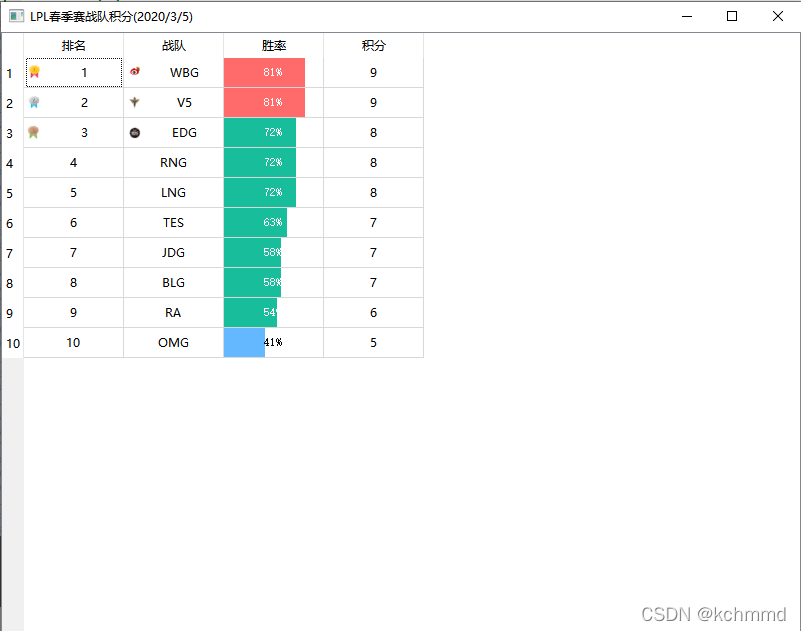Screen dimensions: 801x631
Task: Click the rank cell showing 4
Action: coord(74,162)
